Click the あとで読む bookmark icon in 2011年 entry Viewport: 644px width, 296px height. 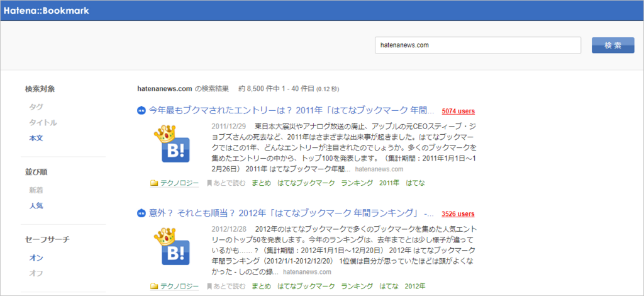point(209,183)
